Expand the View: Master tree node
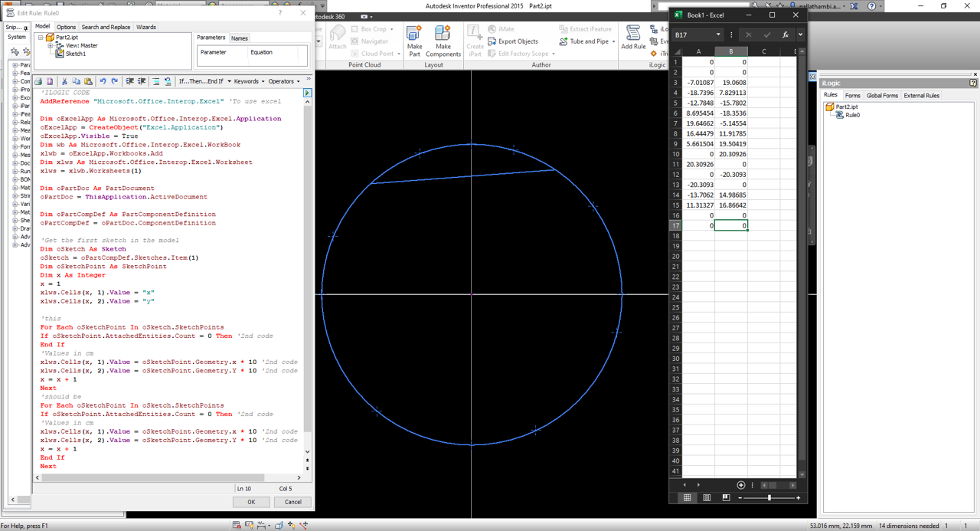This screenshot has height=531, width=980. 51,46
